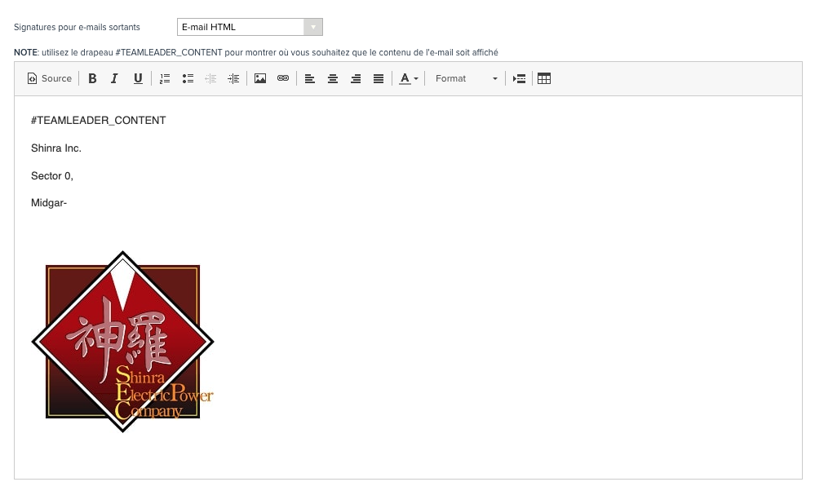Align text to the left
This screenshot has height=504, width=815.
point(310,78)
